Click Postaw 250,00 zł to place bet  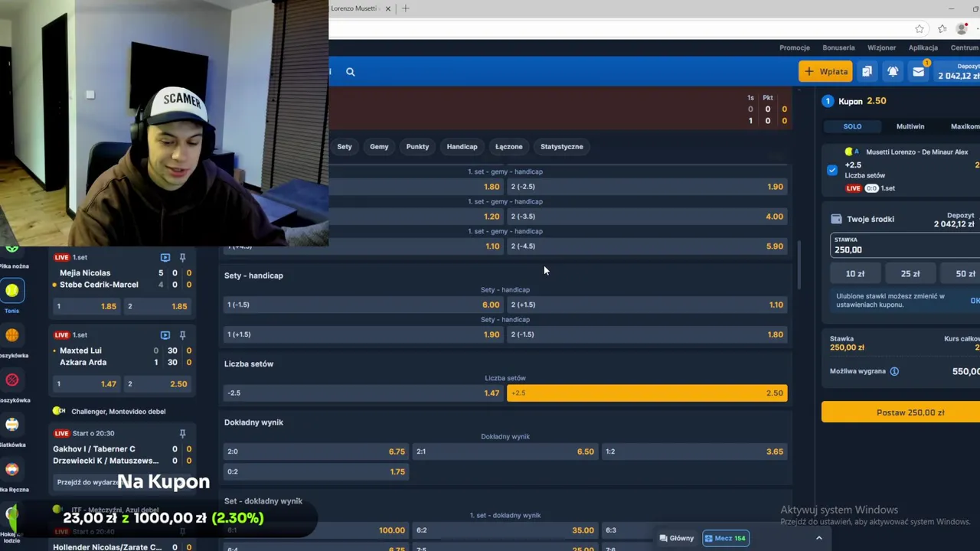(x=900, y=412)
